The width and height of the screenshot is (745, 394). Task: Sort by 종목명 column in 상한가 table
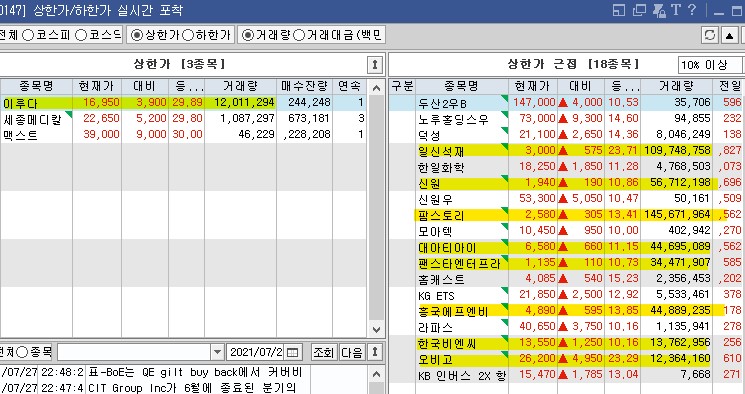[x=36, y=86]
